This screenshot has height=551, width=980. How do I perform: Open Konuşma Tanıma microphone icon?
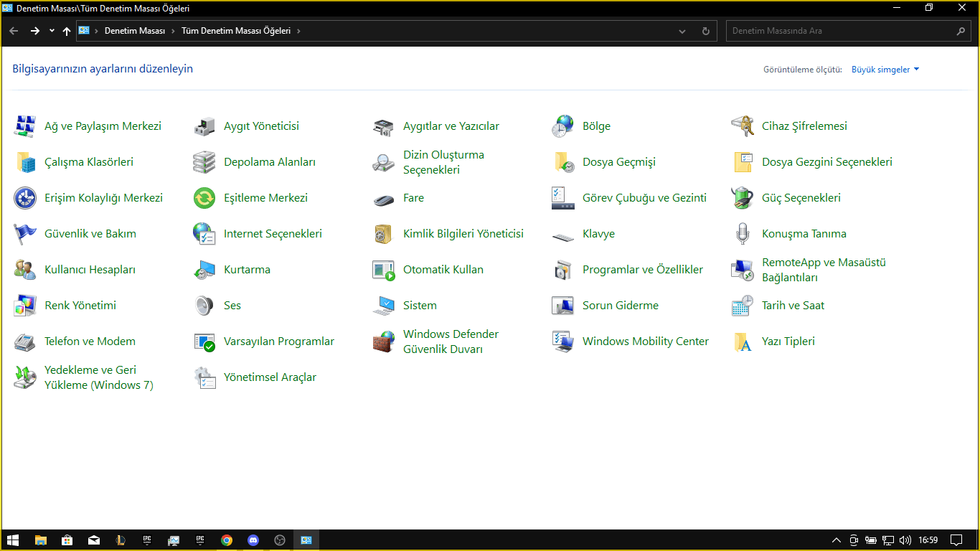(x=743, y=234)
